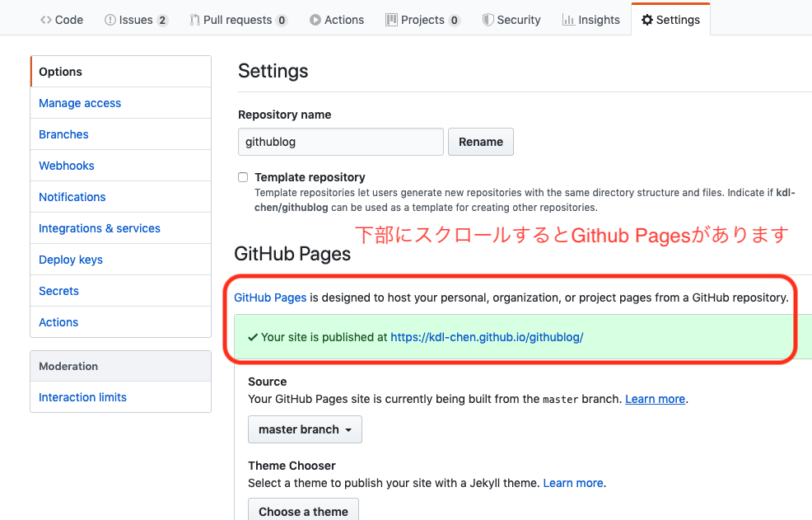The width and height of the screenshot is (812, 520).
Task: Click the Projects count badge
Action: pos(454,21)
